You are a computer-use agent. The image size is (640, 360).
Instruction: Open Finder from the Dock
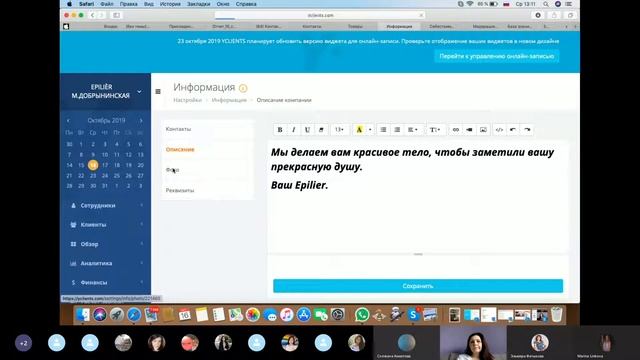click(x=82, y=315)
